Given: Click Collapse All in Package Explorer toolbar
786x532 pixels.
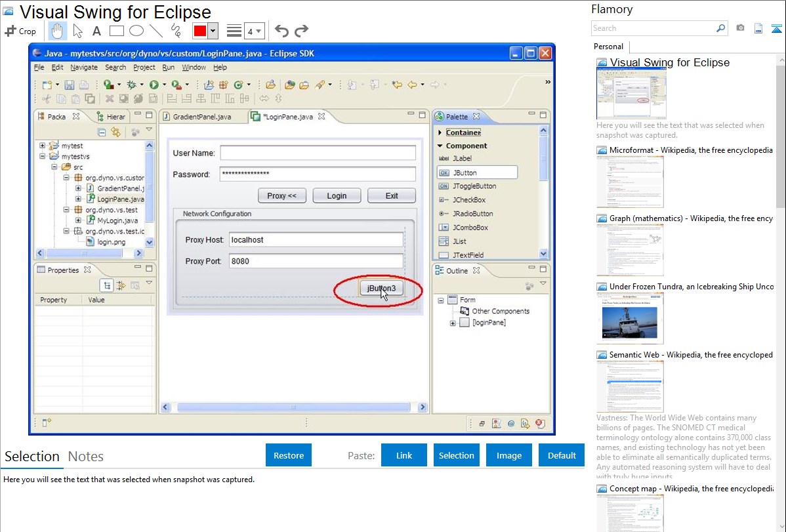Looking at the screenshot, I should (x=102, y=132).
